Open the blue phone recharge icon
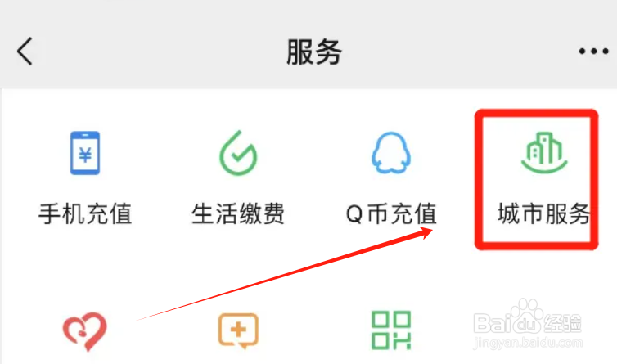The width and height of the screenshot is (617, 364). pyautogui.click(x=85, y=153)
